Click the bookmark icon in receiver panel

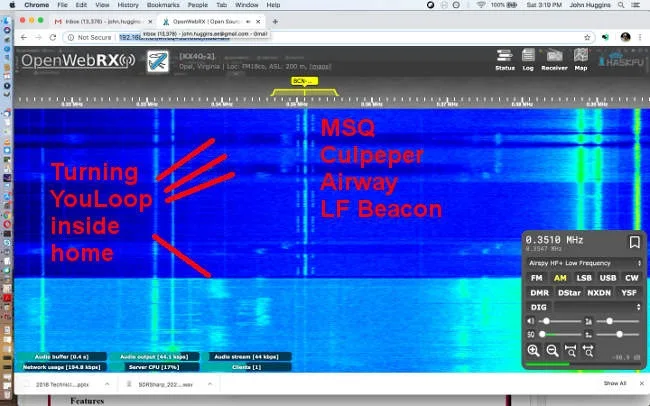coord(634,242)
